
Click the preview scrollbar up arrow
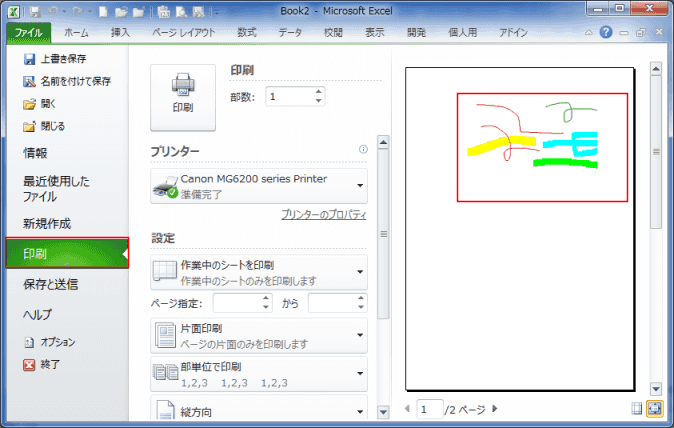(656, 69)
